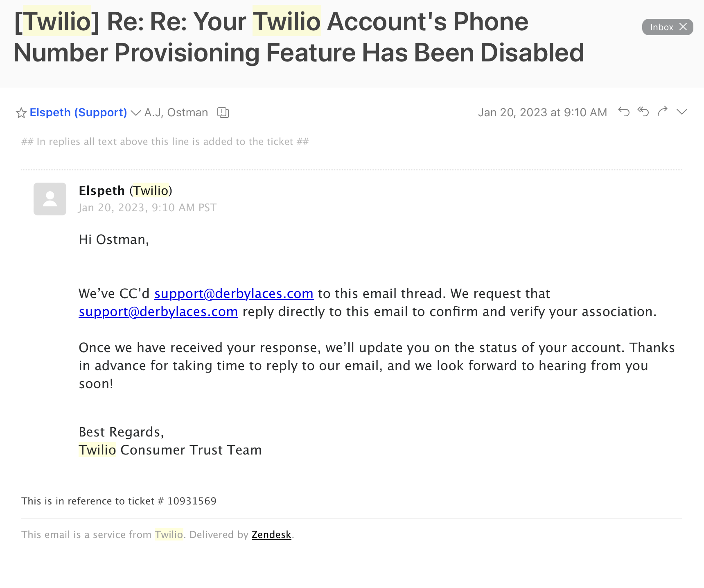
Task: Click Elspeth's gray avatar thumbnail
Action: 50,199
